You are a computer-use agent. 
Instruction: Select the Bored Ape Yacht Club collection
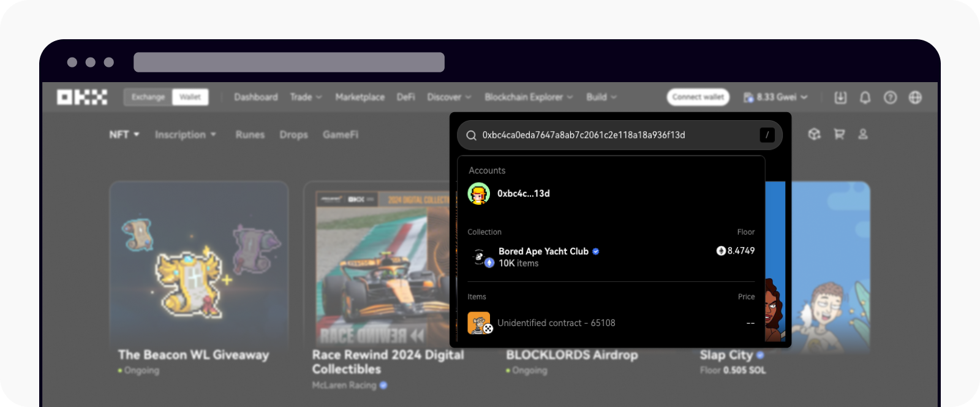pyautogui.click(x=611, y=257)
